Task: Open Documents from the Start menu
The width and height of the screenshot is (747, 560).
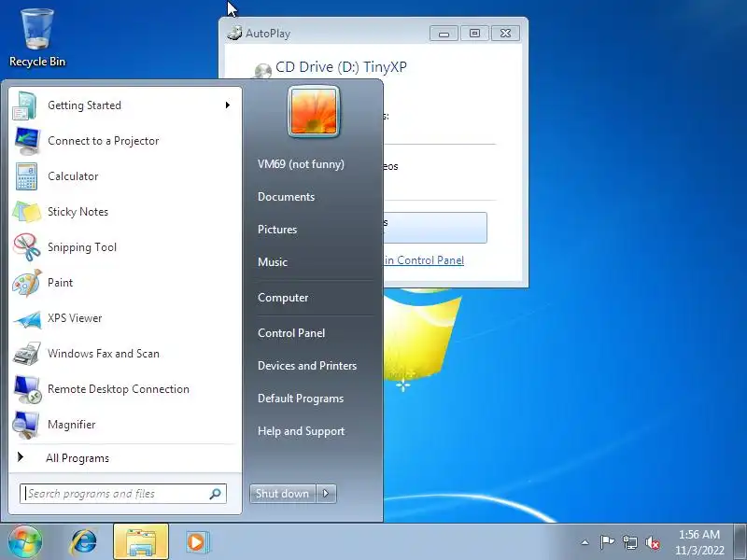Action: click(x=287, y=197)
